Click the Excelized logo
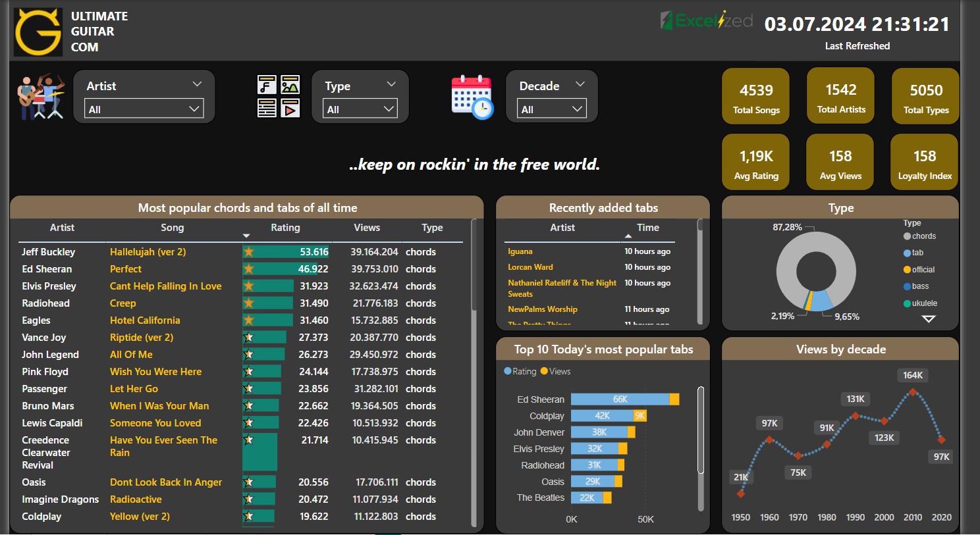 coord(706,20)
